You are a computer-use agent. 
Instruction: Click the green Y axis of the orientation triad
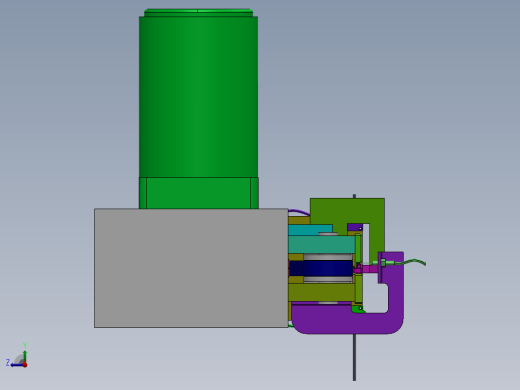(25, 356)
